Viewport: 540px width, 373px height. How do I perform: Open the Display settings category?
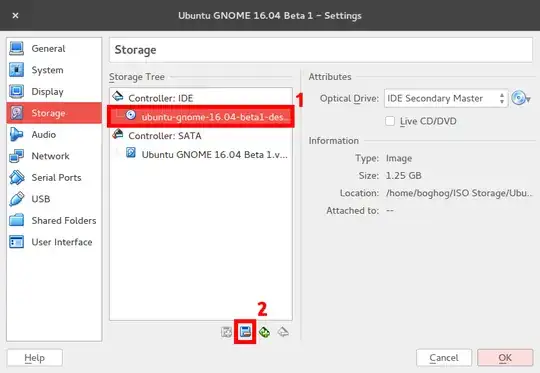(54, 92)
